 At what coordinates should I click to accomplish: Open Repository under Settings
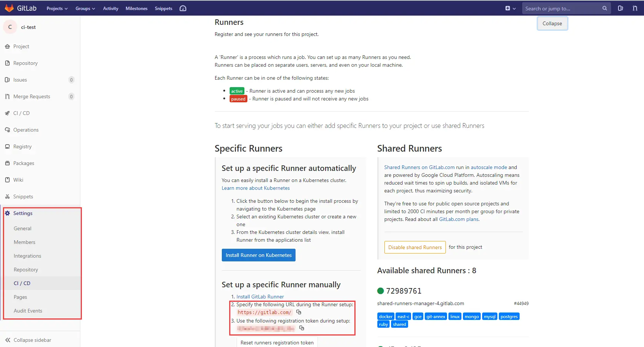pyautogui.click(x=26, y=270)
